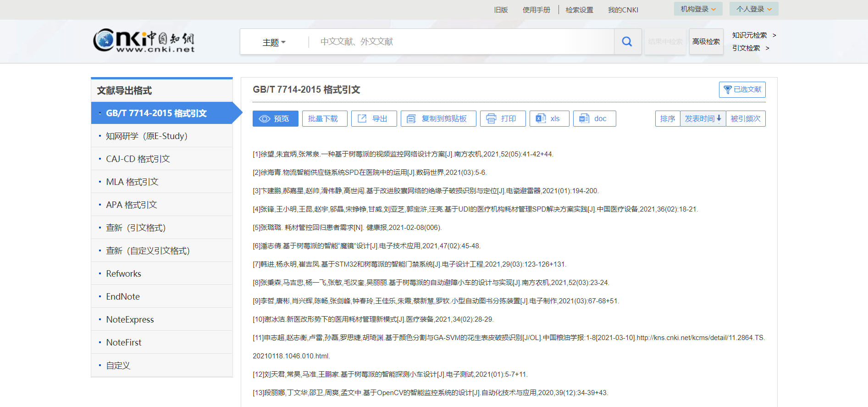Viewport: 868px width, 407px height.
Task: Sort by 发表时间 descending
Action: (x=703, y=118)
